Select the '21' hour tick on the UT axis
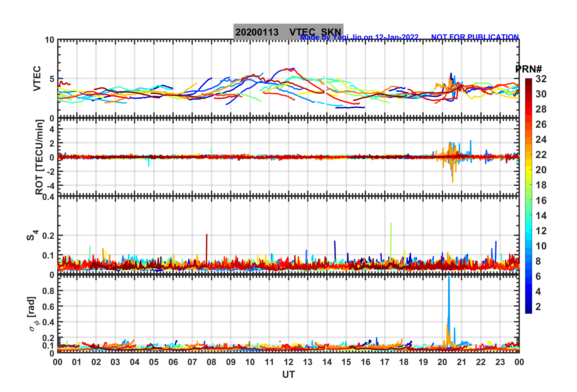This screenshot has height=392, width=577. 462,362
